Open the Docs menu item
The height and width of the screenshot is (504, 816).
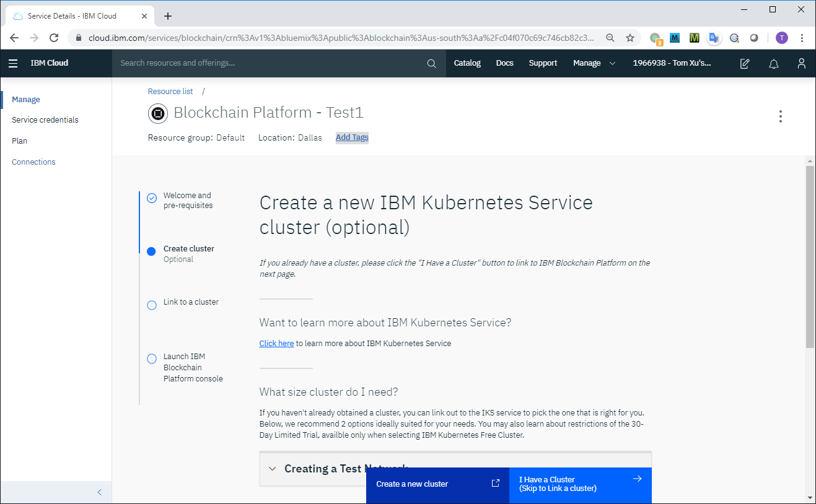point(505,63)
